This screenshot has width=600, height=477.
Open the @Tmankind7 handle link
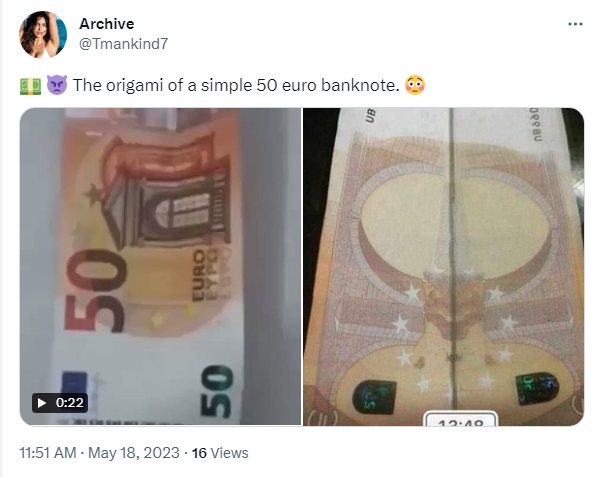pyautogui.click(x=124, y=44)
